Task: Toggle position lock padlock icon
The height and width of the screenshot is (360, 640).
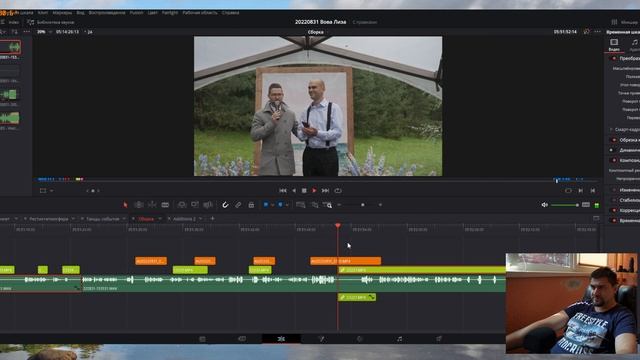Action: pyautogui.click(x=251, y=204)
